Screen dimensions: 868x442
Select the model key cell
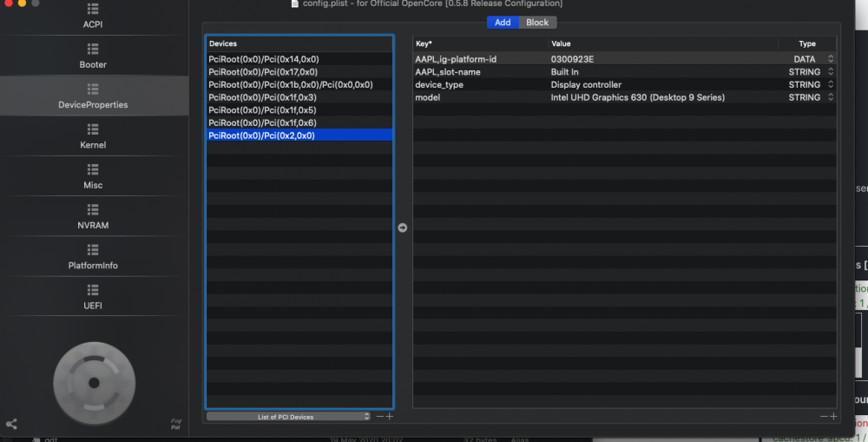coord(427,97)
